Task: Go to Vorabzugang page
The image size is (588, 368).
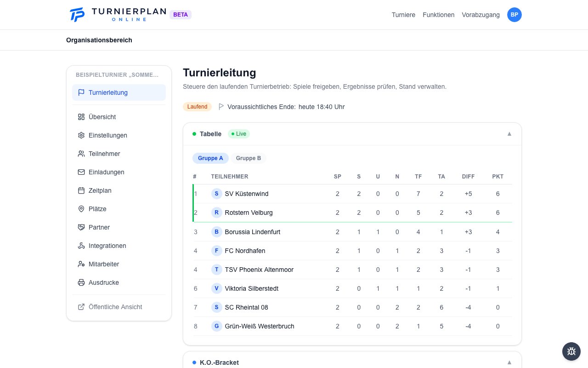Action: (481, 15)
